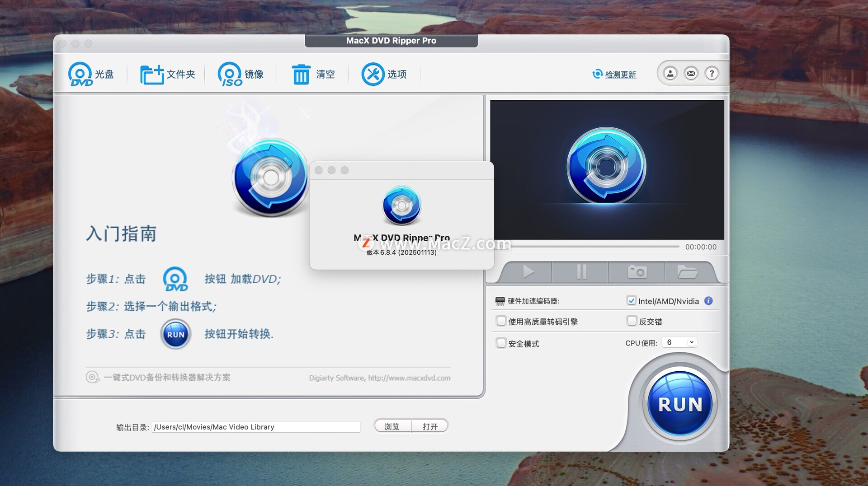Viewport: 868px width, 486px height.
Task: Open the snapshot folder icon in player
Action: pyautogui.click(x=687, y=272)
